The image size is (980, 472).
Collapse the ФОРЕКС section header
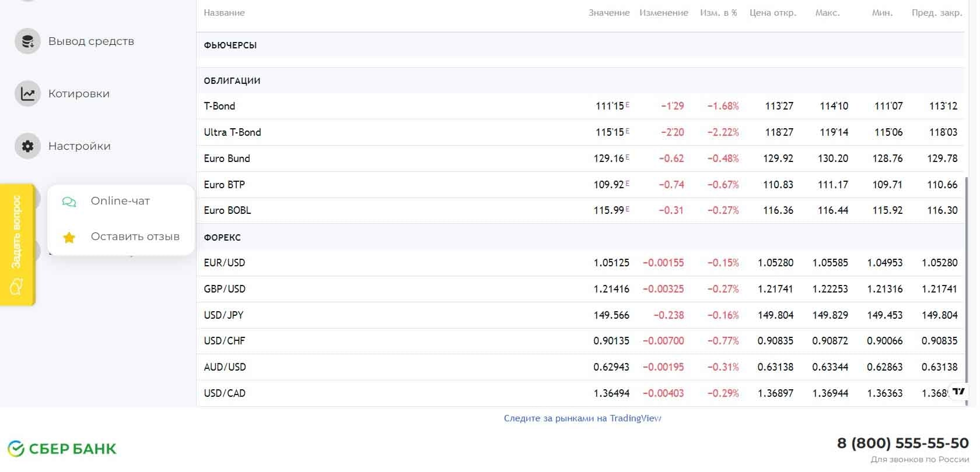[x=580, y=238]
